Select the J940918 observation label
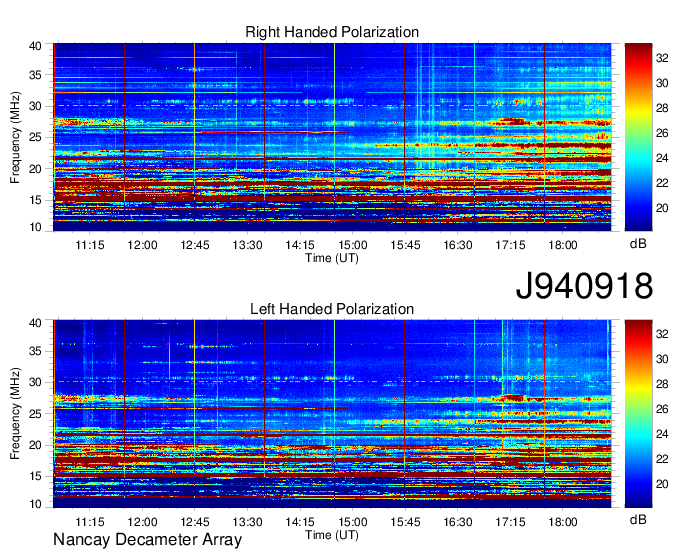The height and width of the screenshot is (552, 680). tap(584, 286)
